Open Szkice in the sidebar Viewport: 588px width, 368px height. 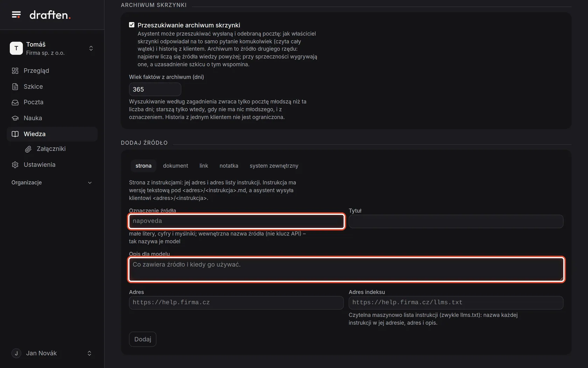pyautogui.click(x=52, y=87)
